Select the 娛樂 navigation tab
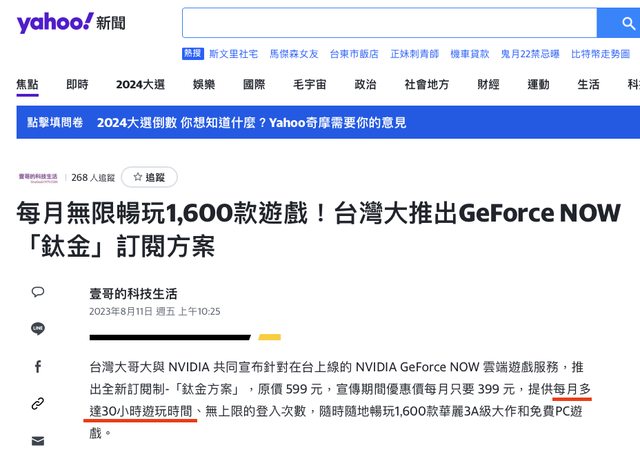 (204, 85)
